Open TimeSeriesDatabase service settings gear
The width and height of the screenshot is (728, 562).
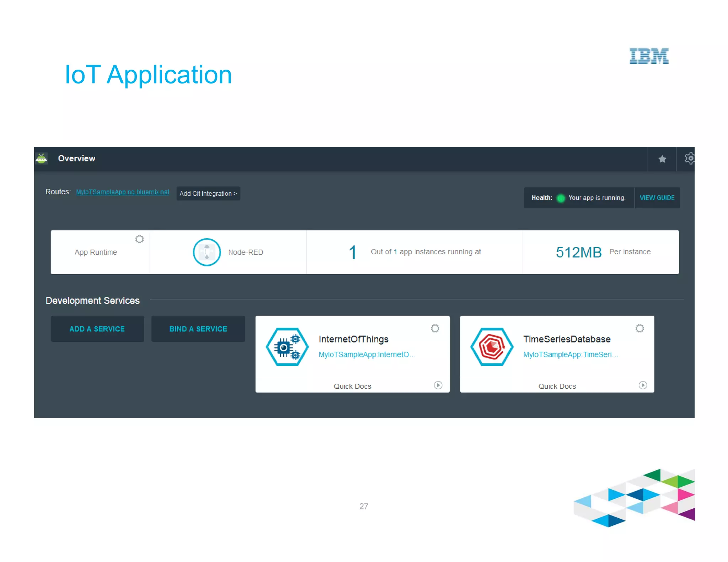[639, 328]
